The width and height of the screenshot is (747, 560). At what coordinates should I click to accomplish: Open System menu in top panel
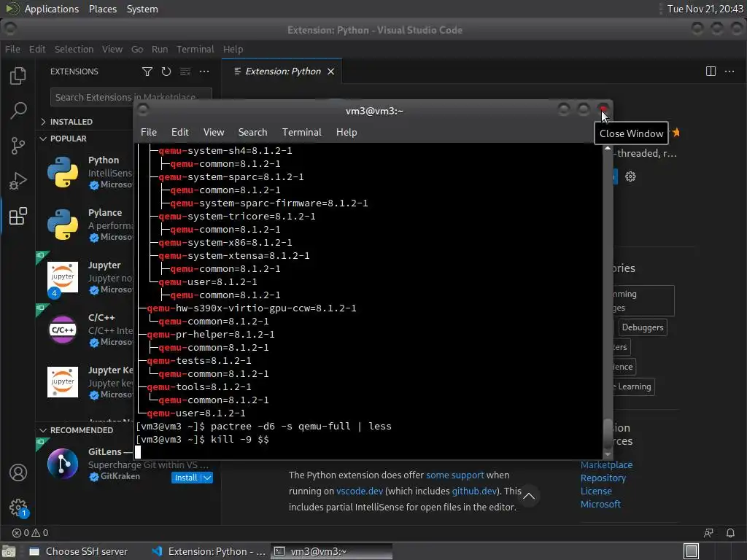pyautogui.click(x=142, y=9)
